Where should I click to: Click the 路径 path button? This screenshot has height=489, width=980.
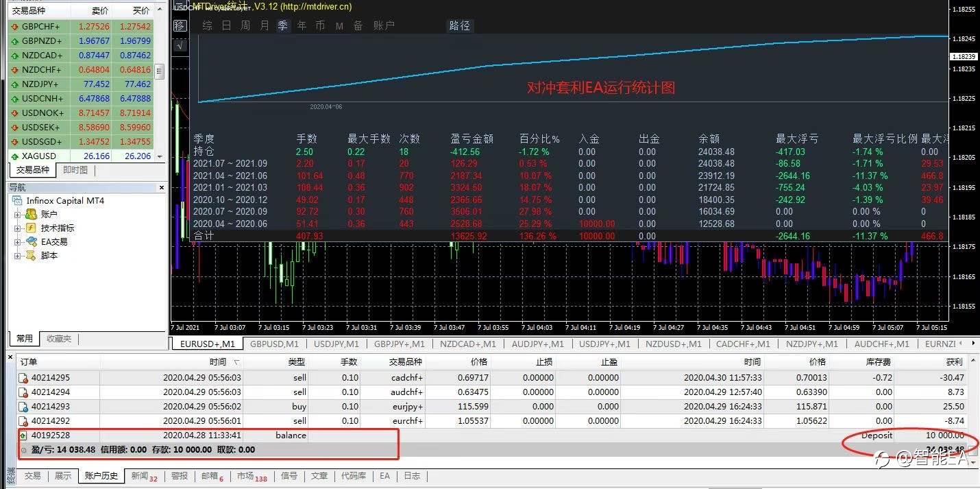click(460, 25)
